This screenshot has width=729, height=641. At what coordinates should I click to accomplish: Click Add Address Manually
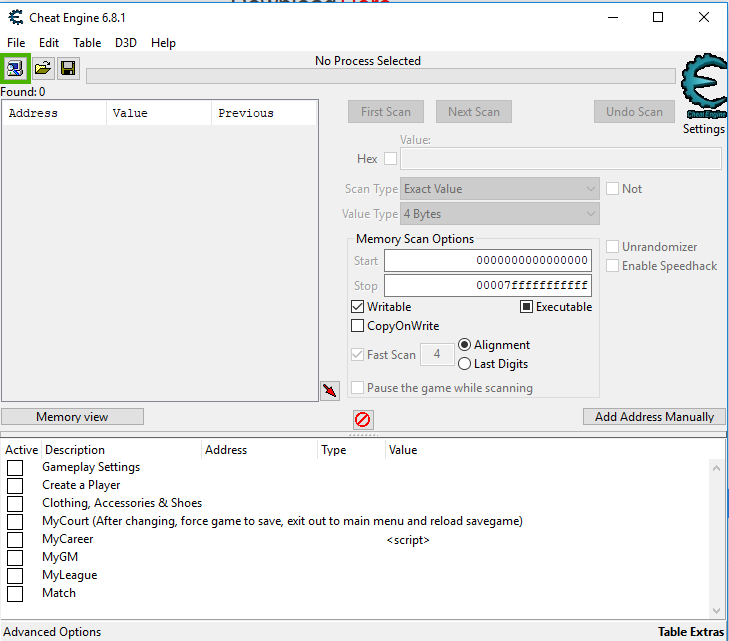point(654,416)
